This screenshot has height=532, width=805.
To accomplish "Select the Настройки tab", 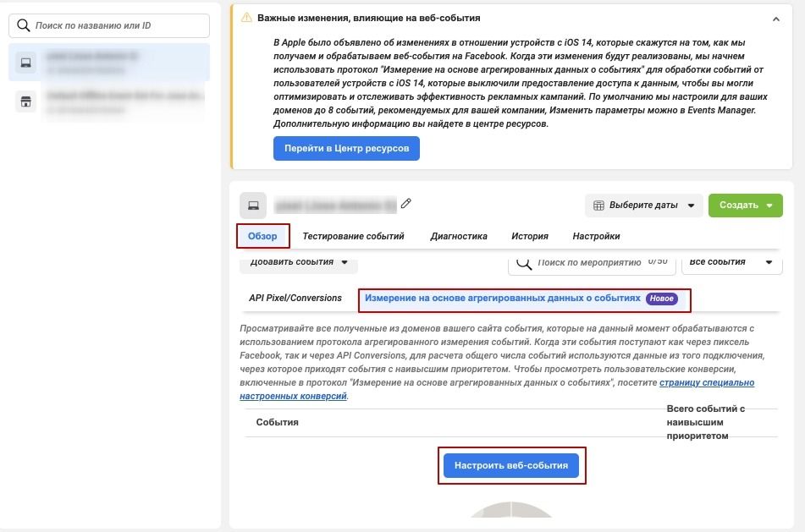I will click(596, 236).
